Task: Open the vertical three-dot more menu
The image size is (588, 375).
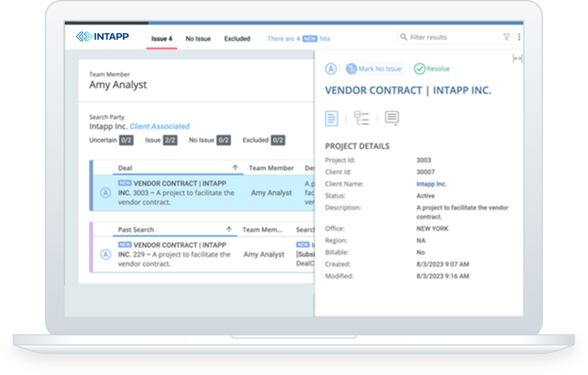Action: point(519,37)
